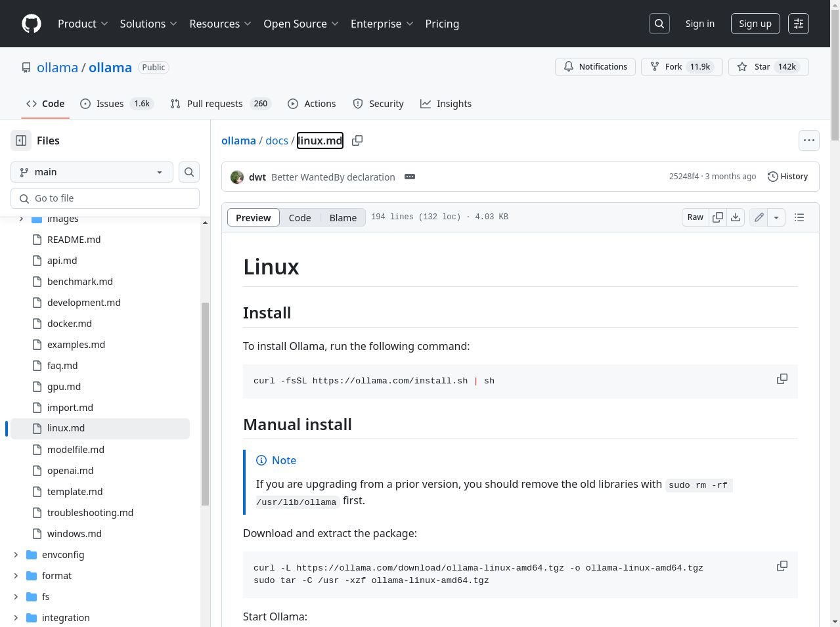Select the Preview view mode

pyautogui.click(x=254, y=217)
